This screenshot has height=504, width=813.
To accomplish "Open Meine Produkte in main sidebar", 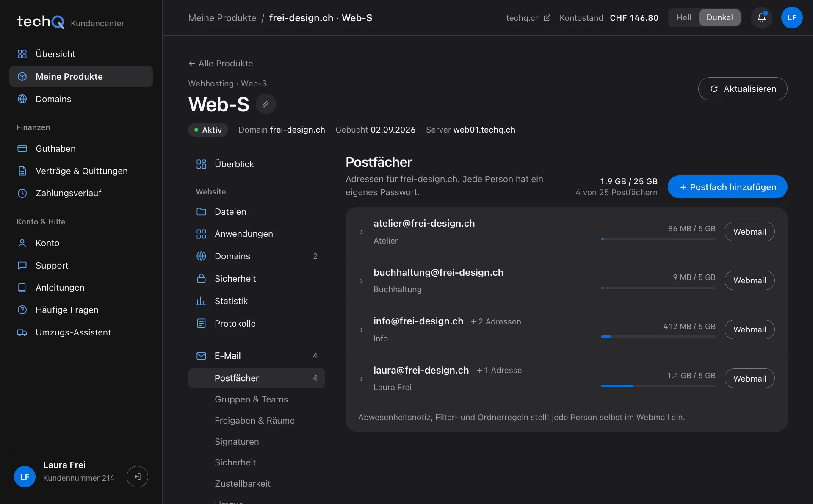I will click(x=81, y=77).
